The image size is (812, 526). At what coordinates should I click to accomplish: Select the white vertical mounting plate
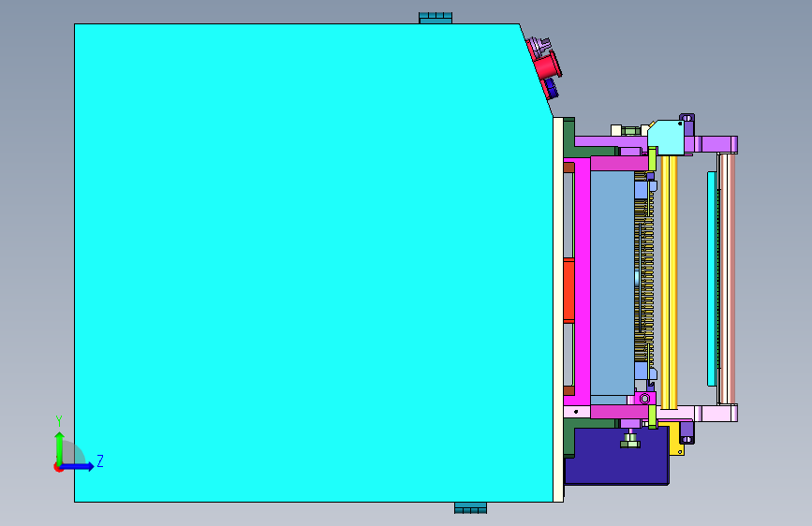click(558, 310)
